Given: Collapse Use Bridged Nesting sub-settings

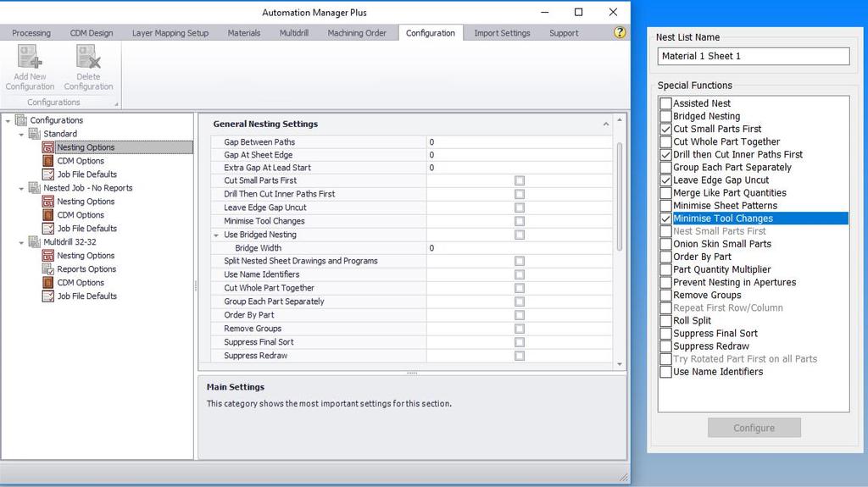Looking at the screenshot, I should (x=216, y=235).
